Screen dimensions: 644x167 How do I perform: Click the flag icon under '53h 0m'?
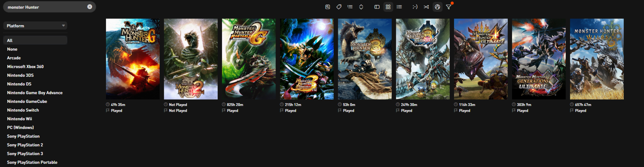pyautogui.click(x=340, y=110)
